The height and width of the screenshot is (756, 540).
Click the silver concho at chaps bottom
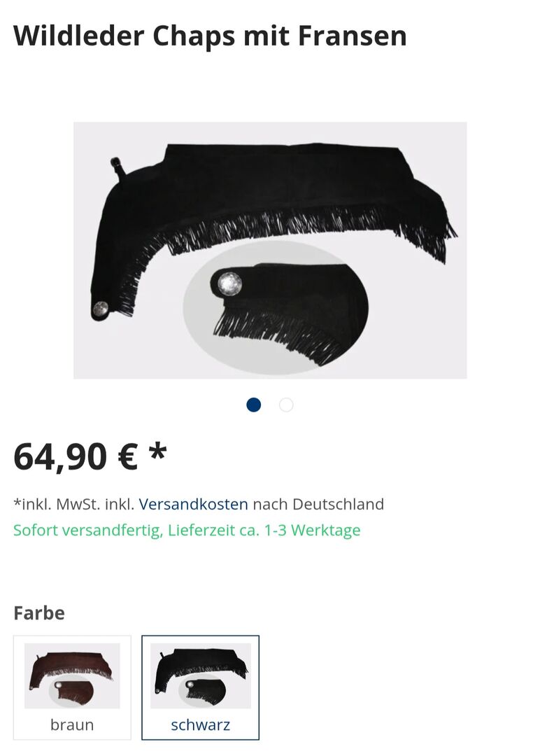point(101,309)
